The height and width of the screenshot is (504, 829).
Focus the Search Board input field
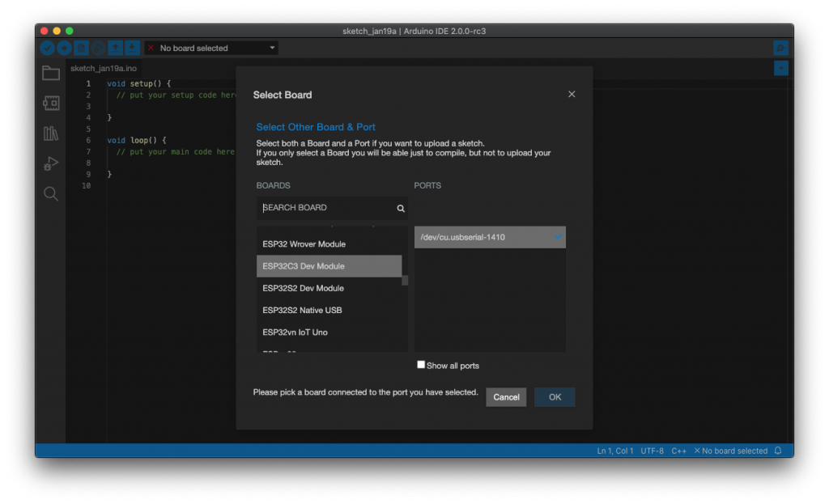(x=332, y=208)
